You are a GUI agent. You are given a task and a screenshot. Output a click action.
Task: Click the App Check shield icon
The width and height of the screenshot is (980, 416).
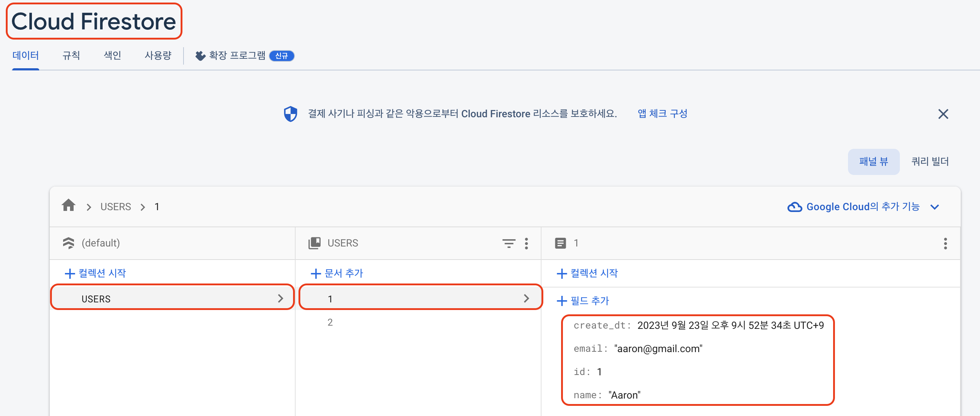point(290,114)
